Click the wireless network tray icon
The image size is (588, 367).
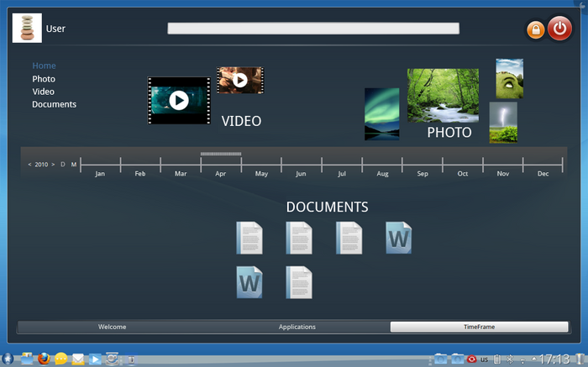[x=522, y=360]
